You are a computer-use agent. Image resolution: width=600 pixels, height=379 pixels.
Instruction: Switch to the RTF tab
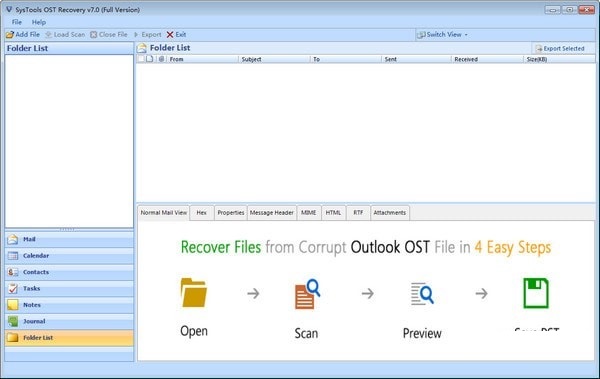tap(358, 213)
